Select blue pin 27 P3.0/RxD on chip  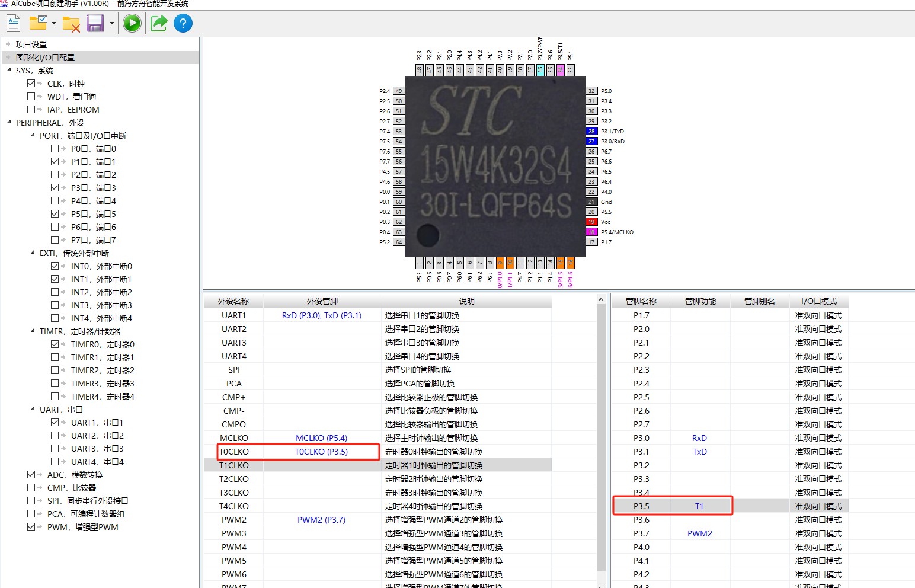point(591,142)
